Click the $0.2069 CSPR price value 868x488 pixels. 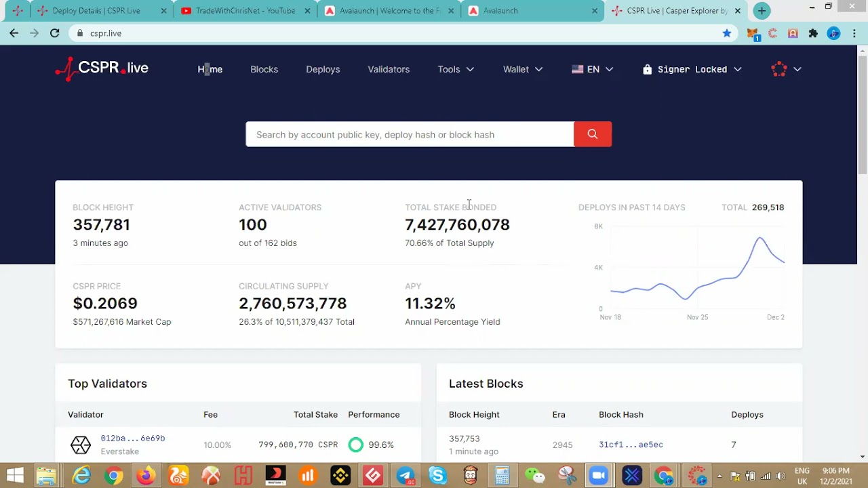(105, 303)
